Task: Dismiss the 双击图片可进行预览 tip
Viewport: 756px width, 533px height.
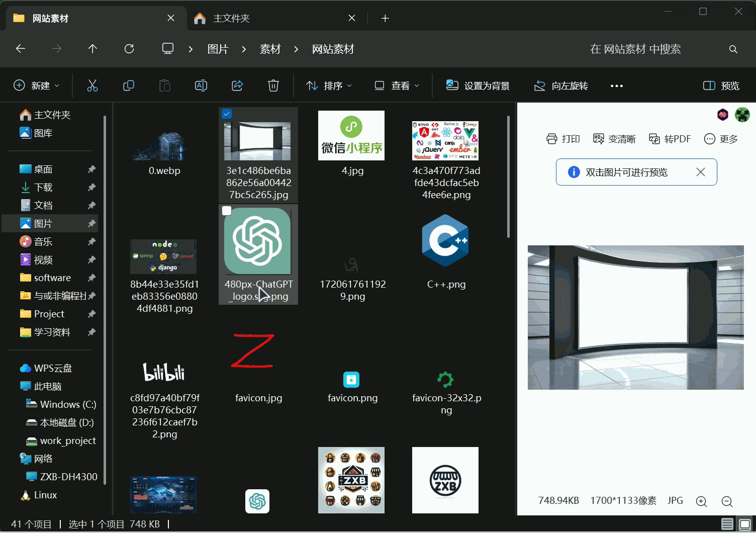Action: point(701,172)
